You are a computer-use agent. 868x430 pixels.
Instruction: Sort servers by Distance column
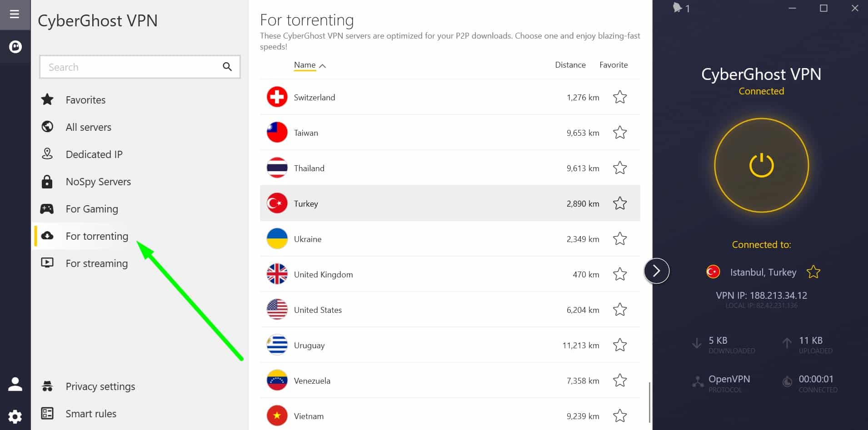[x=570, y=65]
